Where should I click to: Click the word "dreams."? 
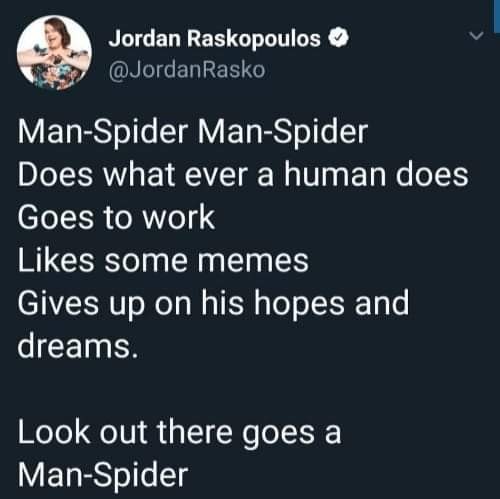[78, 346]
